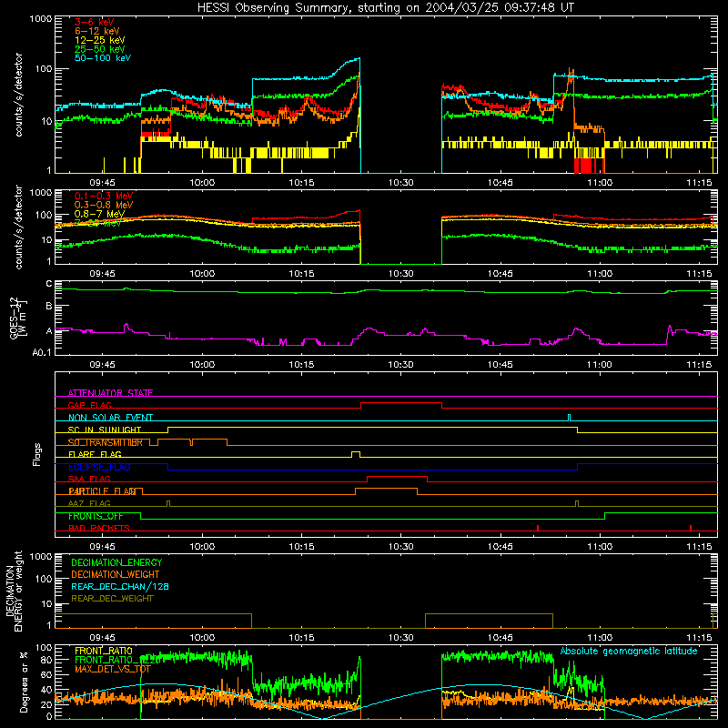This screenshot has height=728, width=728.
Task: Click the 0.3-0.8 MeV legend label
Action: pos(104,205)
